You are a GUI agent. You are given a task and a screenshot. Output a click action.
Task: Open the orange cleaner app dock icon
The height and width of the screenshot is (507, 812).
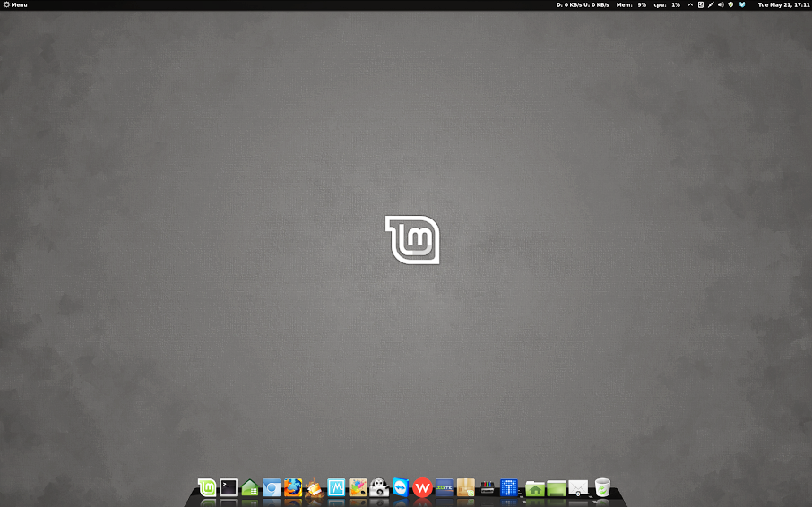pyautogui.click(x=315, y=488)
